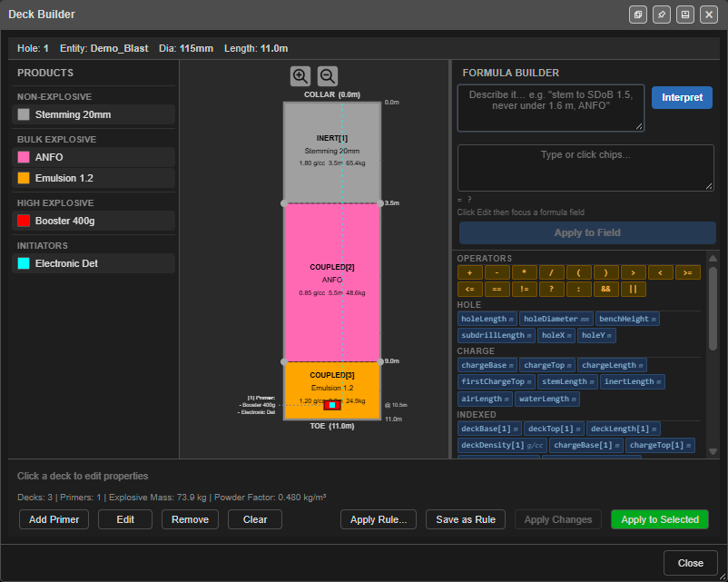Image resolution: width=728 pixels, height=582 pixels.
Task: Insert the divide operator chip
Action: click(551, 272)
